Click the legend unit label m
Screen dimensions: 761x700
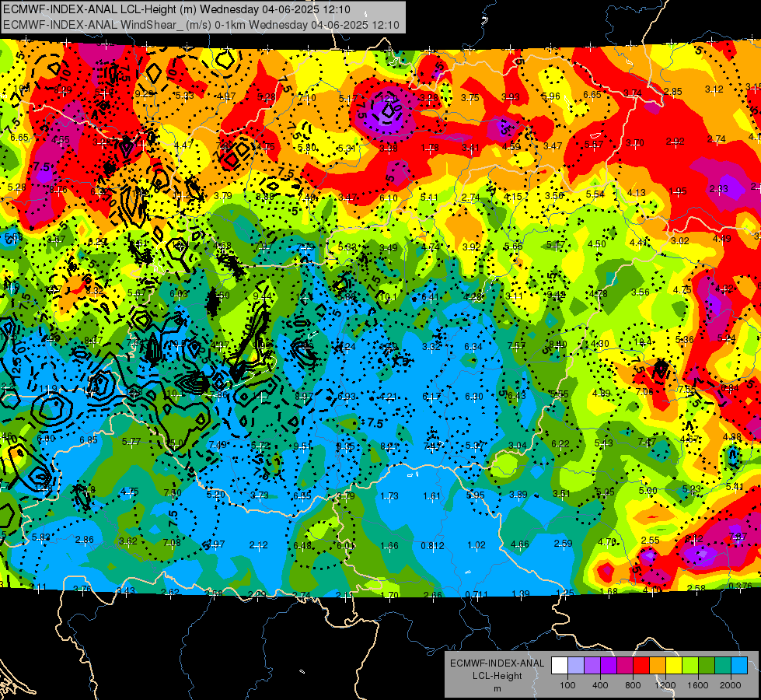pos(497,688)
